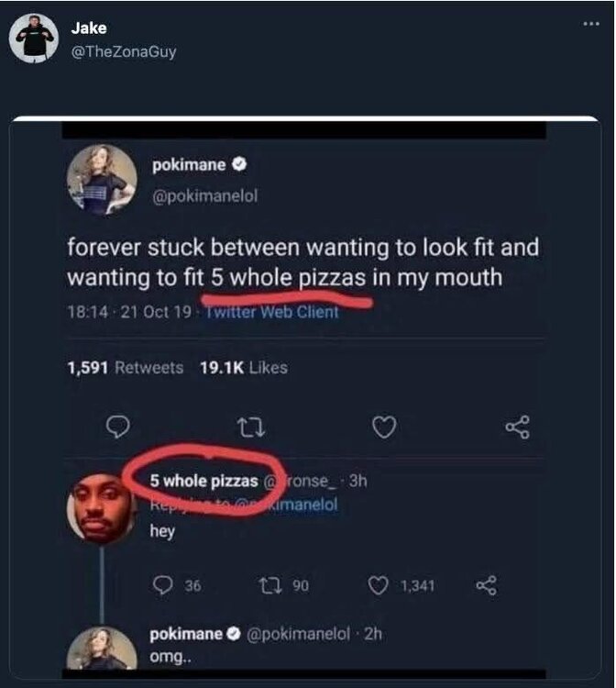Click the reply bubble icon on the main tweet
The image size is (616, 688).
[x=116, y=427]
